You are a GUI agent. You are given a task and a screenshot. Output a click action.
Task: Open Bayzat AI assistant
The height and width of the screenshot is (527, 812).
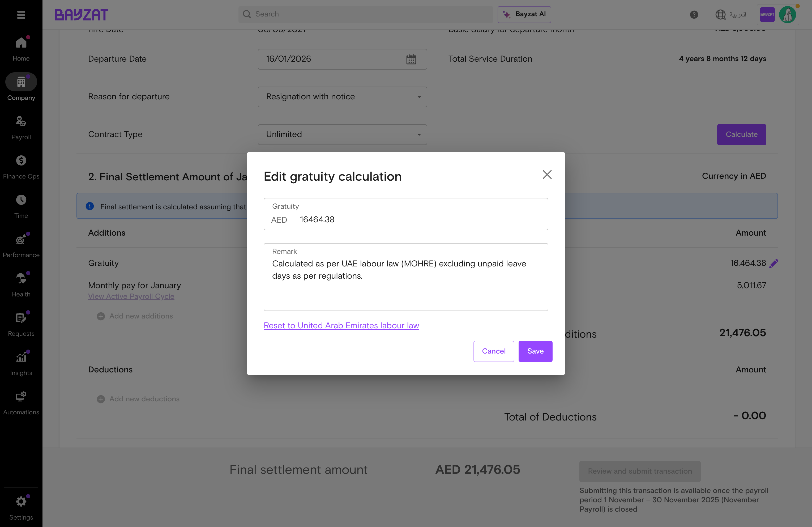click(524, 14)
